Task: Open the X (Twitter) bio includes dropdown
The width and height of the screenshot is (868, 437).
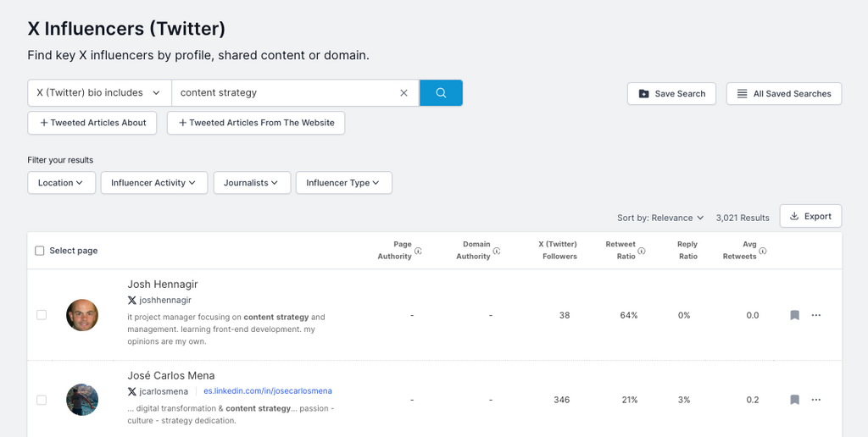Action: click(99, 93)
